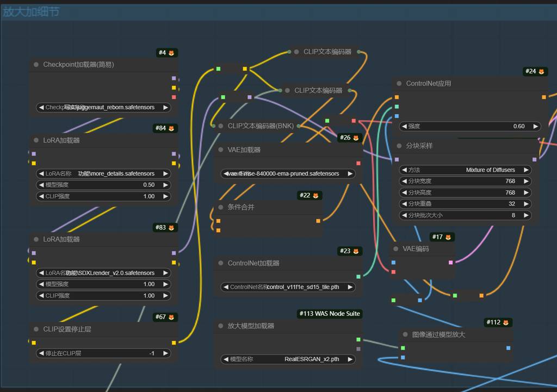
Task: Open the juggernaut_reborn.safetensors checkpoint dropdown
Action: pyautogui.click(x=103, y=108)
